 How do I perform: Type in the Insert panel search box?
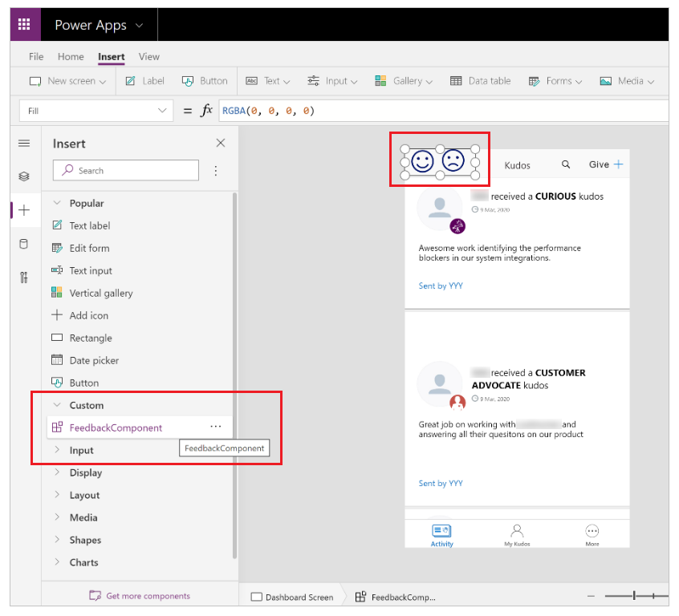[125, 170]
